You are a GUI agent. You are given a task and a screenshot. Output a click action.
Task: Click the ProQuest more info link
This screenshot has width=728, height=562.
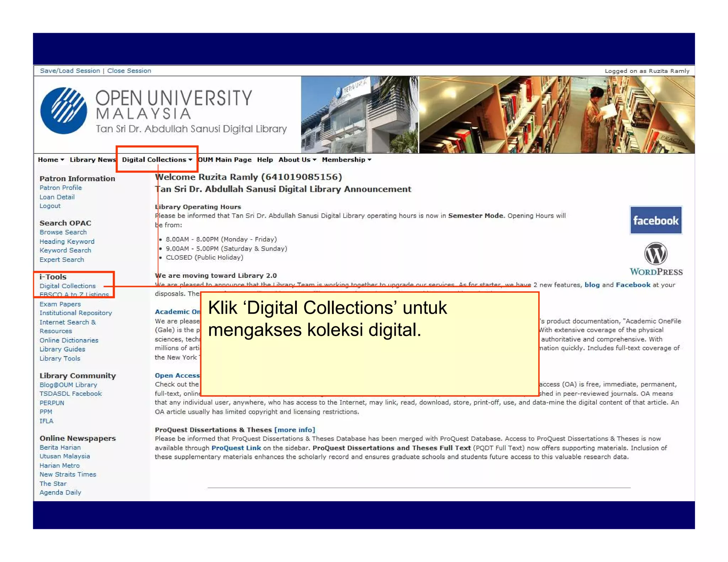coord(294,430)
